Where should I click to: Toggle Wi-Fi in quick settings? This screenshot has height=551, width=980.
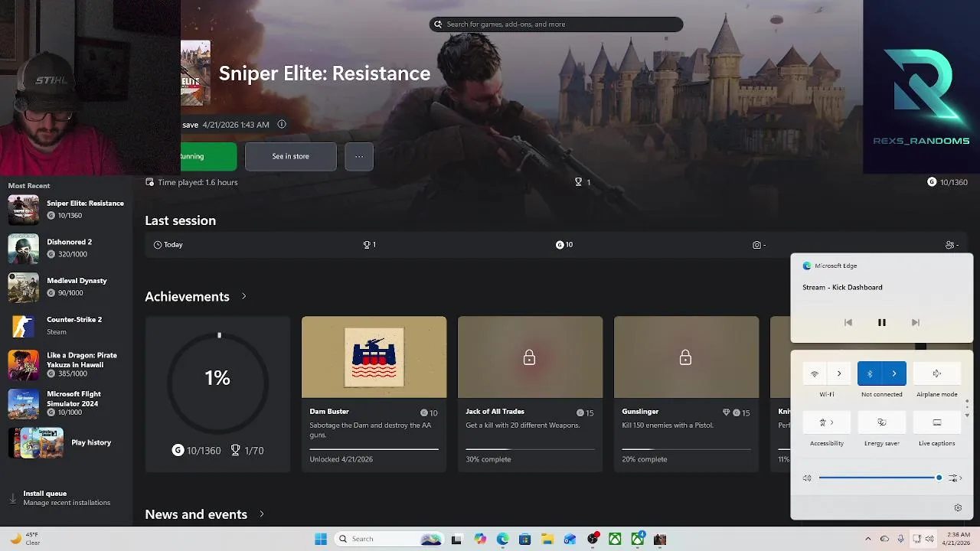[x=815, y=373]
